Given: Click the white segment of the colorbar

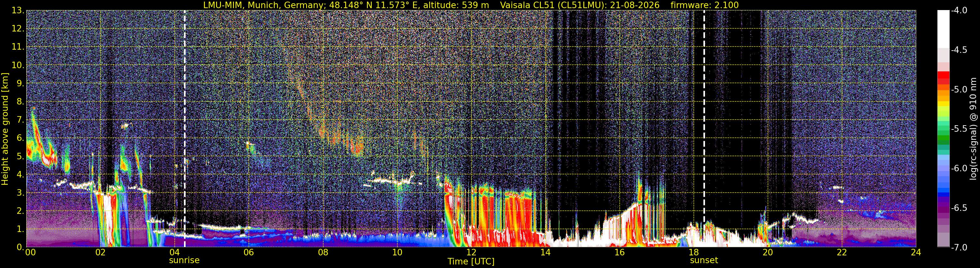Looking at the screenshot, I should (x=943, y=29).
